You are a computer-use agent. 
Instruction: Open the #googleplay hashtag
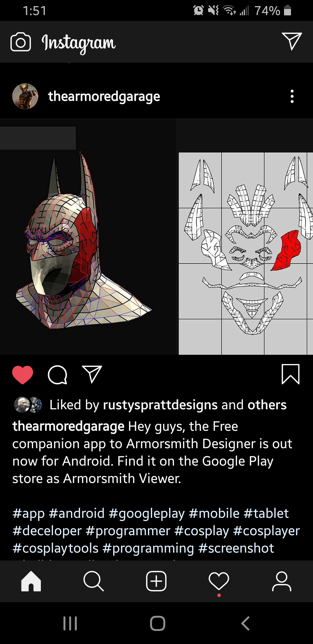pos(146,513)
